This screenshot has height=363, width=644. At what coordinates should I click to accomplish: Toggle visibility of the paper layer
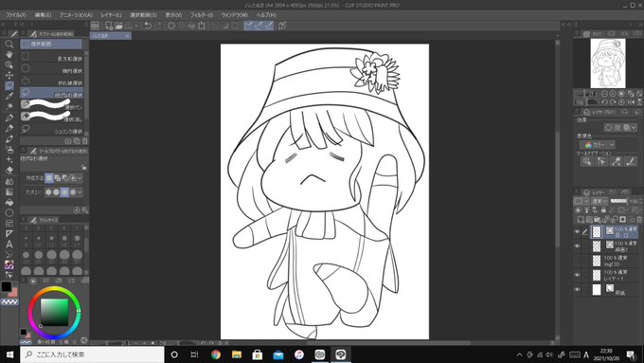point(577,289)
